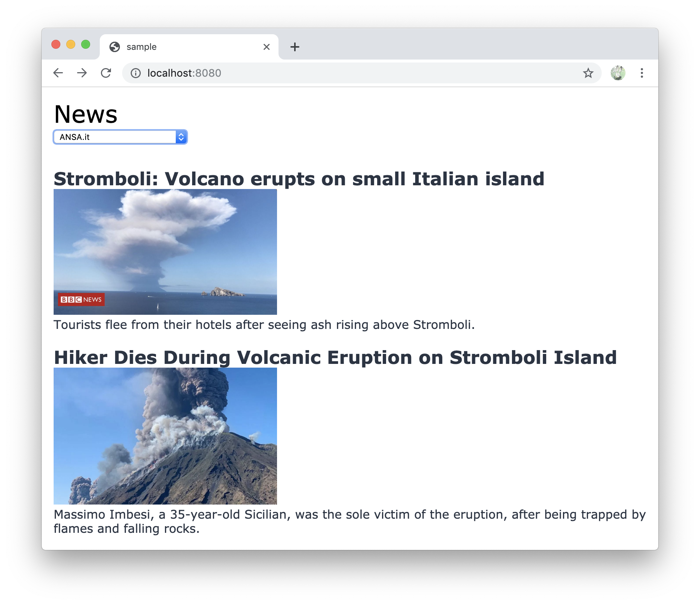
Task: Open the three-dot browser menu
Action: coord(642,73)
